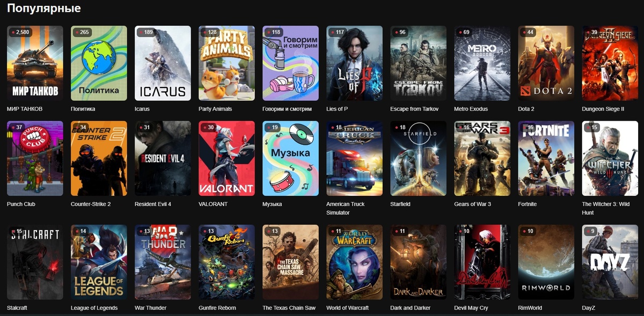The width and height of the screenshot is (644, 316).
Task: Click the Gears of War 3 title
Action: (x=473, y=204)
